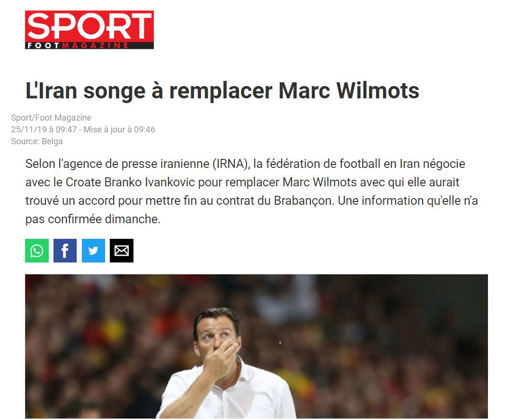Click the white FOOT text in logo strip
The image size is (532, 419).
click(44, 45)
